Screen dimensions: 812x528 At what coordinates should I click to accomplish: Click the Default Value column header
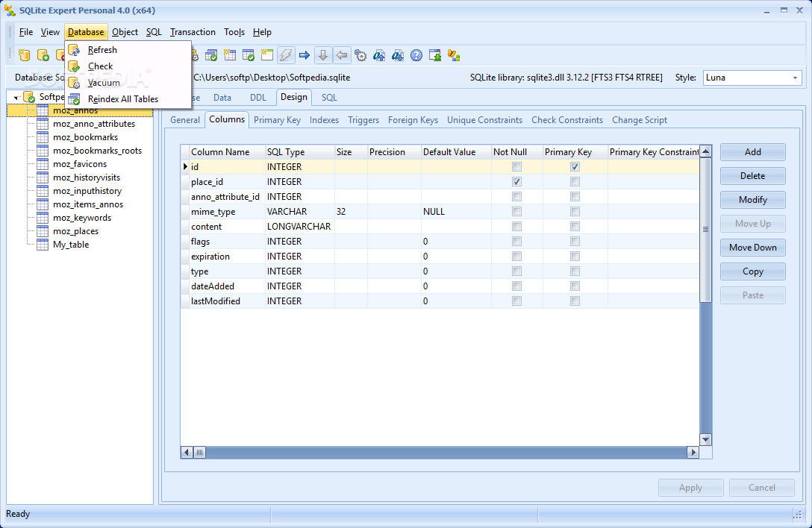456,152
